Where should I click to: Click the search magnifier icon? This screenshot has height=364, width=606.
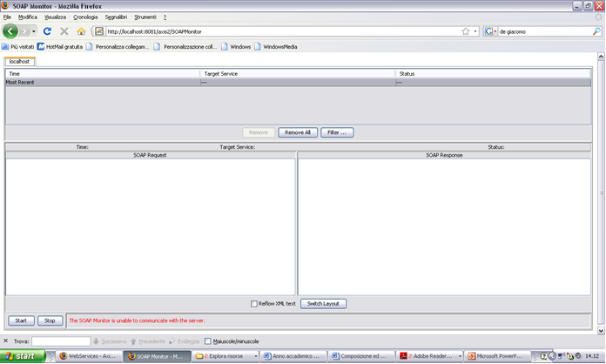tap(596, 31)
